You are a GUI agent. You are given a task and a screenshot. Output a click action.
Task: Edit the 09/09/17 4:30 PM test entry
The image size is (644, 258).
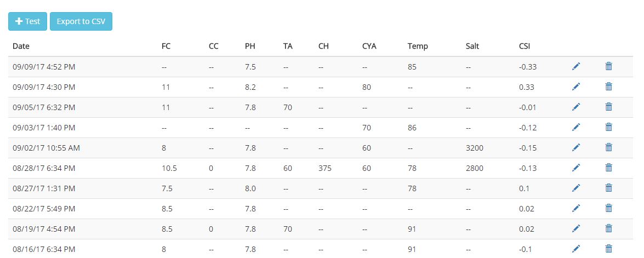576,87
